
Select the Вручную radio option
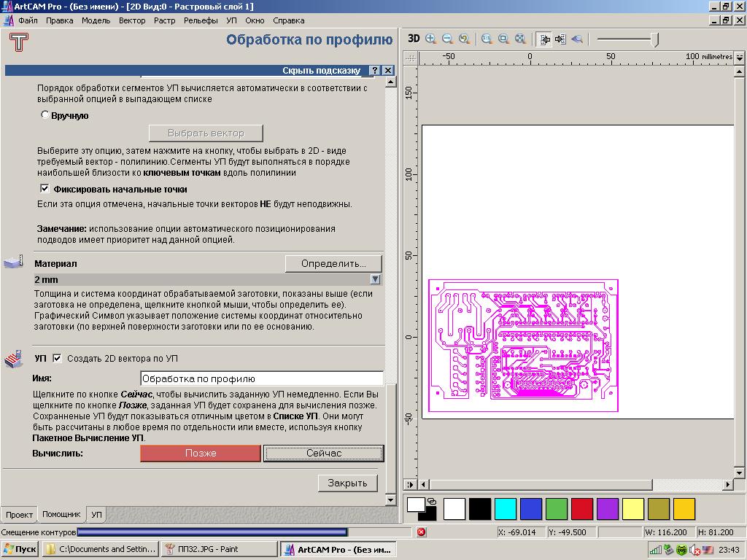[x=45, y=115]
